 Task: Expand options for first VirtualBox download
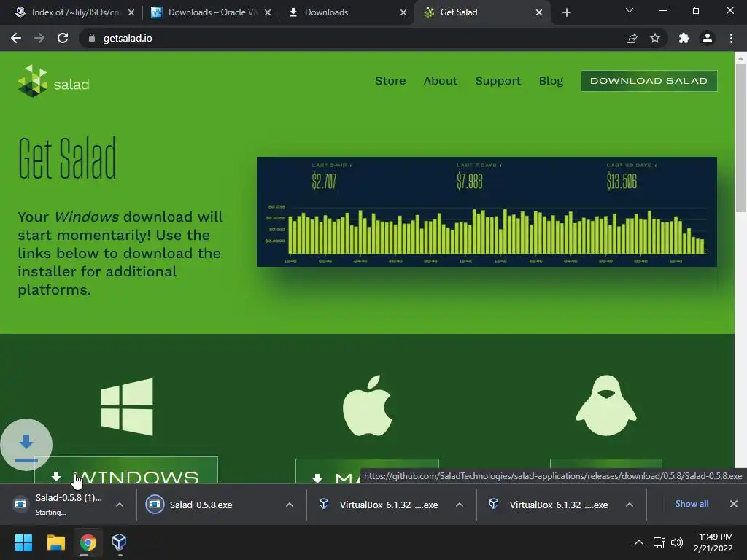tap(460, 505)
